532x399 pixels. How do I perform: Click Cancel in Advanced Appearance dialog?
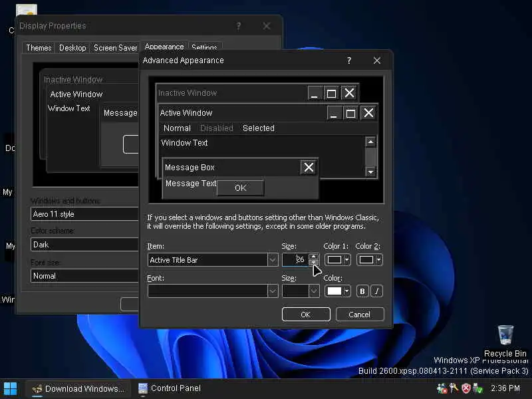360,315
